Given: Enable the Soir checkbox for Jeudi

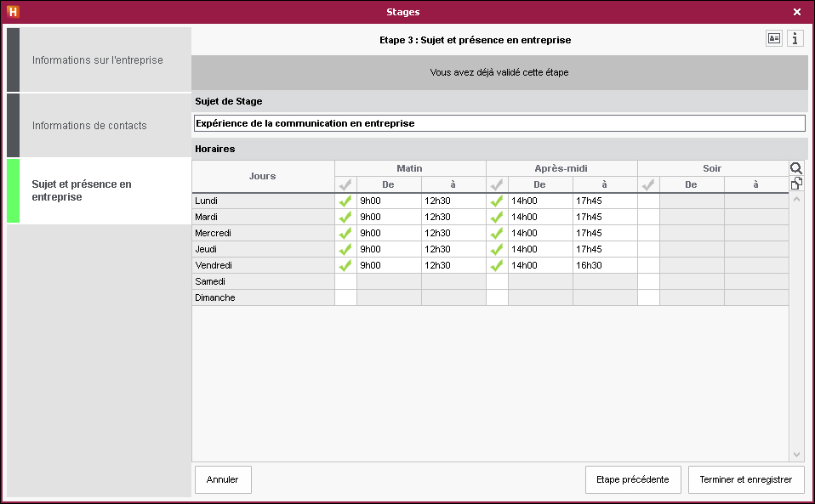Looking at the screenshot, I should [648, 249].
